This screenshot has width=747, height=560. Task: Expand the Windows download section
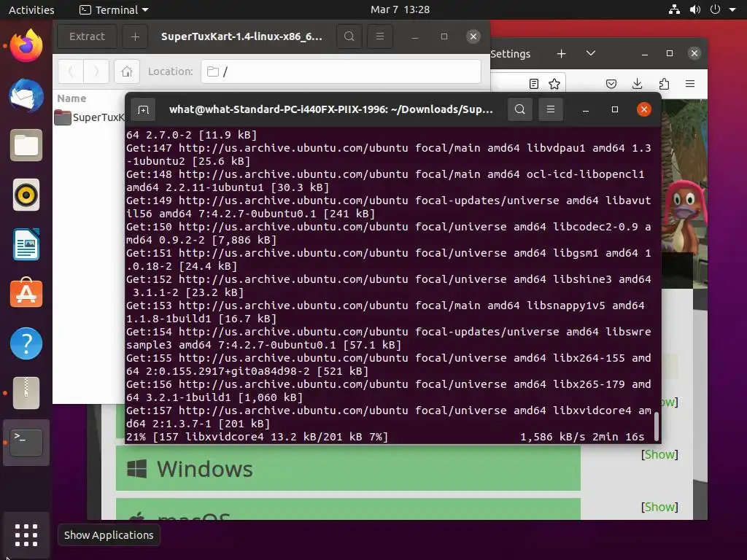[348, 469]
